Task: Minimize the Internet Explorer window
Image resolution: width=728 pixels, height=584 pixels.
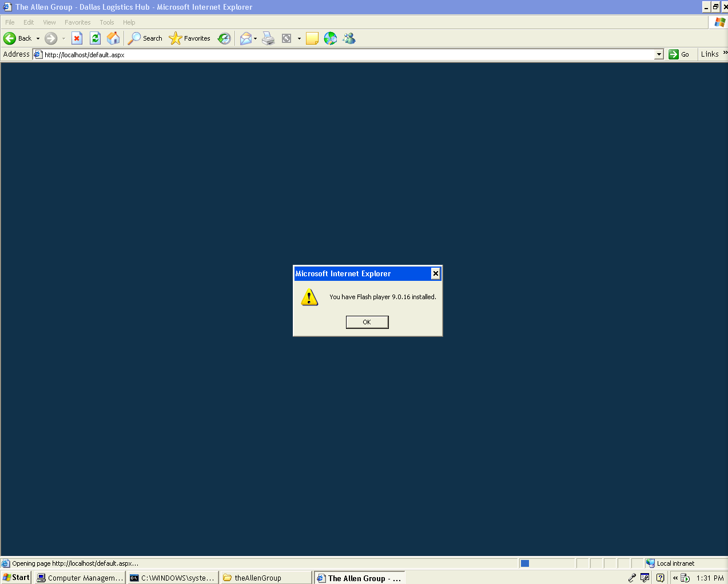Action: (x=706, y=7)
